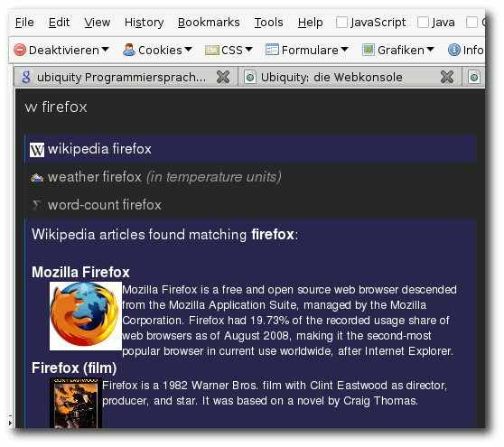The width and height of the screenshot is (504, 447).
Task: Click the weather cloud icon
Action: coord(37,177)
